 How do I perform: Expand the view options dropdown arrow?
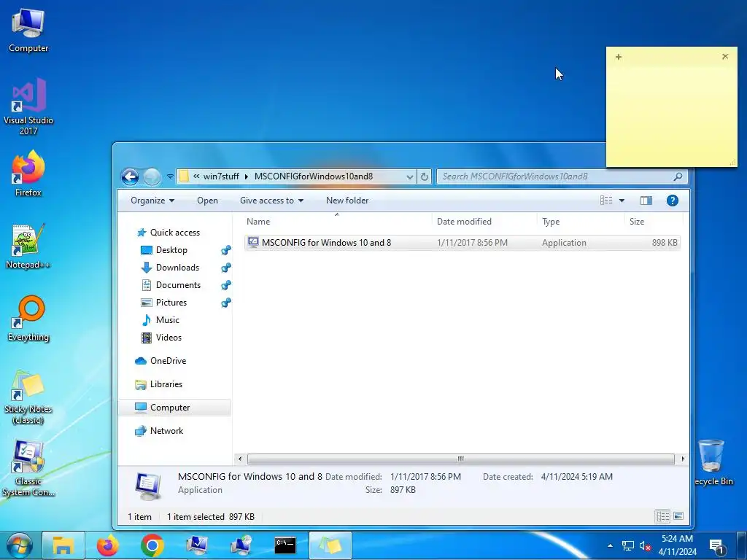(x=622, y=201)
